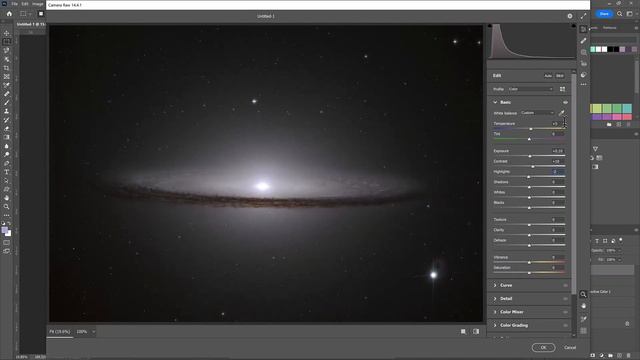Open Presets panel in Camera Raw

click(x=583, y=75)
